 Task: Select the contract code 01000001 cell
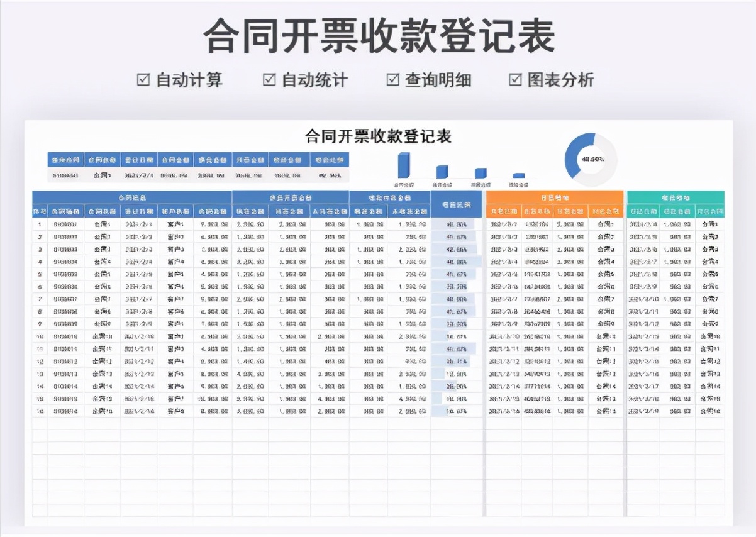pyautogui.click(x=66, y=225)
